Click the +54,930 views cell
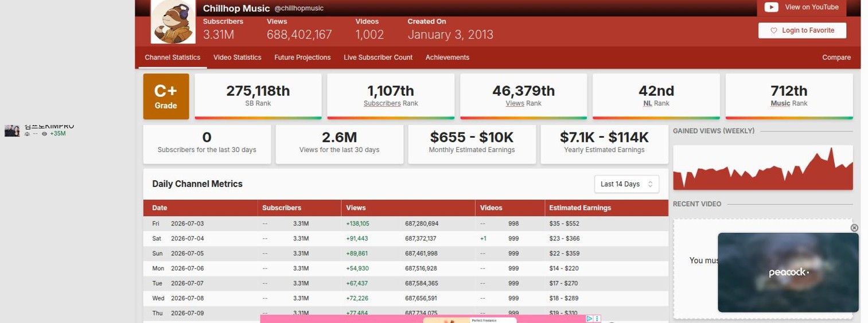The height and width of the screenshot is (323, 868). pos(357,268)
